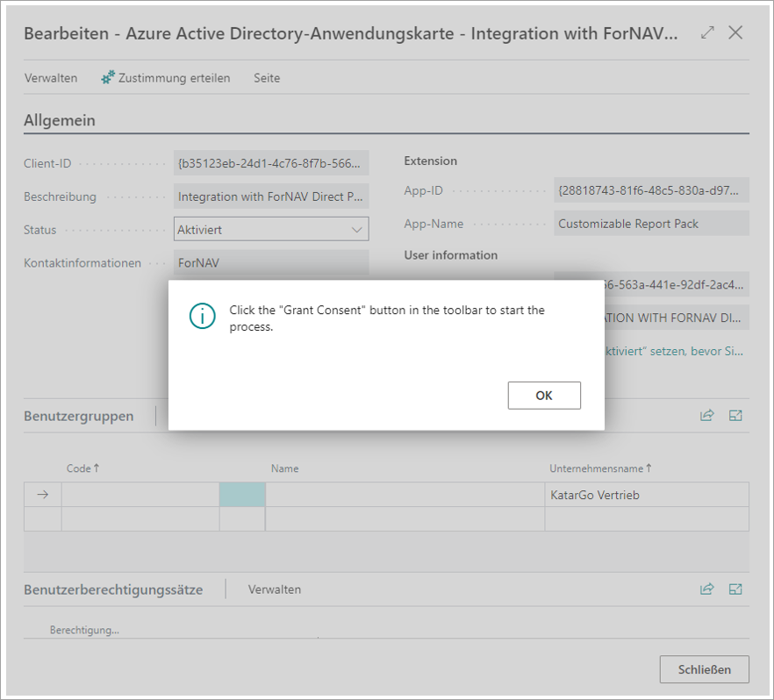Click the Name column header
Image resolution: width=774 pixels, height=700 pixels.
(285, 468)
